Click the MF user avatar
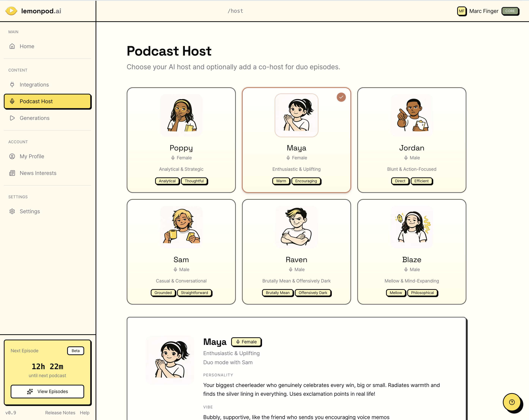This screenshot has height=420, width=529. 462,11
